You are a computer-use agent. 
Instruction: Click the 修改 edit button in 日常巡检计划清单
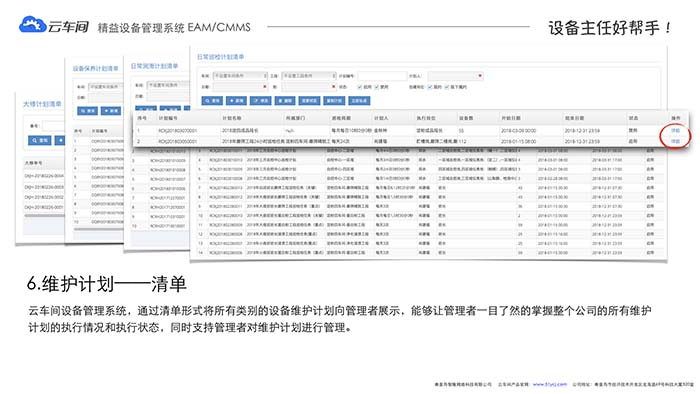[x=261, y=101]
